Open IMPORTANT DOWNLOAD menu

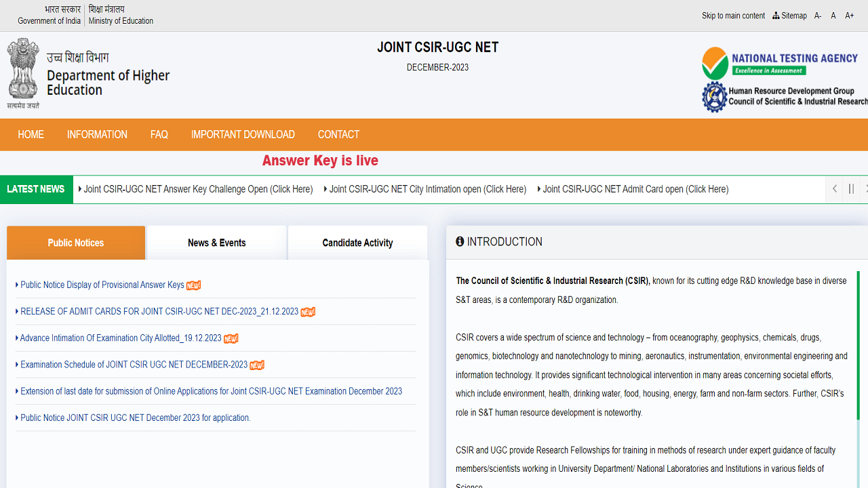point(243,134)
